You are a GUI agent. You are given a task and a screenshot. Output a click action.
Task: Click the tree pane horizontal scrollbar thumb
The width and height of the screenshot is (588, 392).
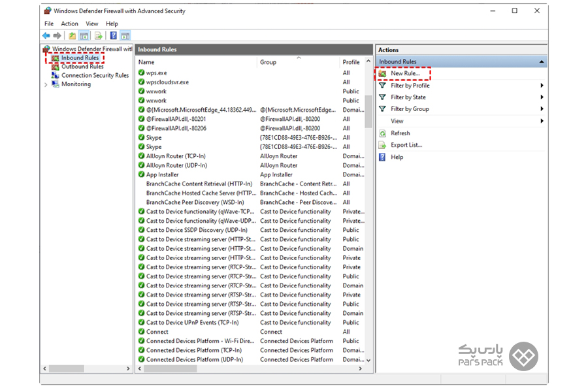click(x=67, y=368)
